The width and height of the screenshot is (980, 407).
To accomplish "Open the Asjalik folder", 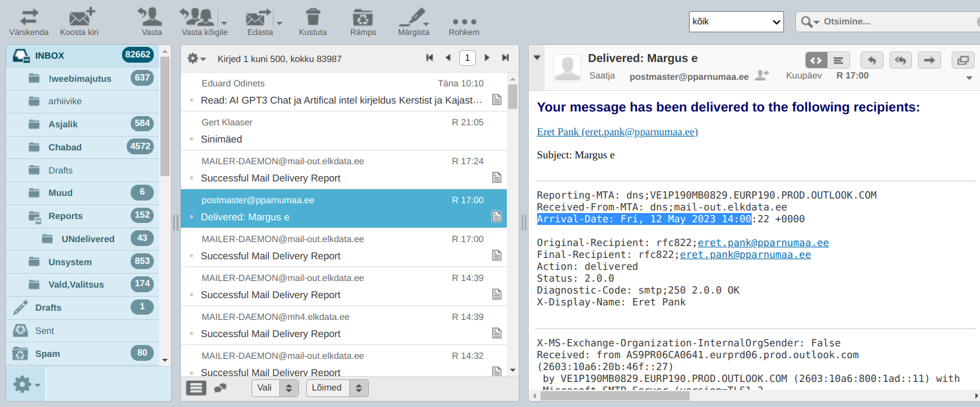I will point(82,124).
